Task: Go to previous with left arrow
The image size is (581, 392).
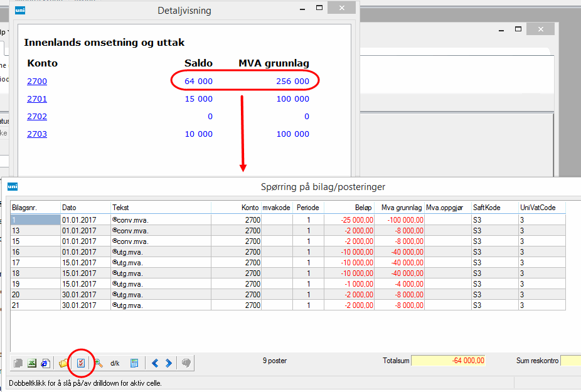Action: (155, 363)
